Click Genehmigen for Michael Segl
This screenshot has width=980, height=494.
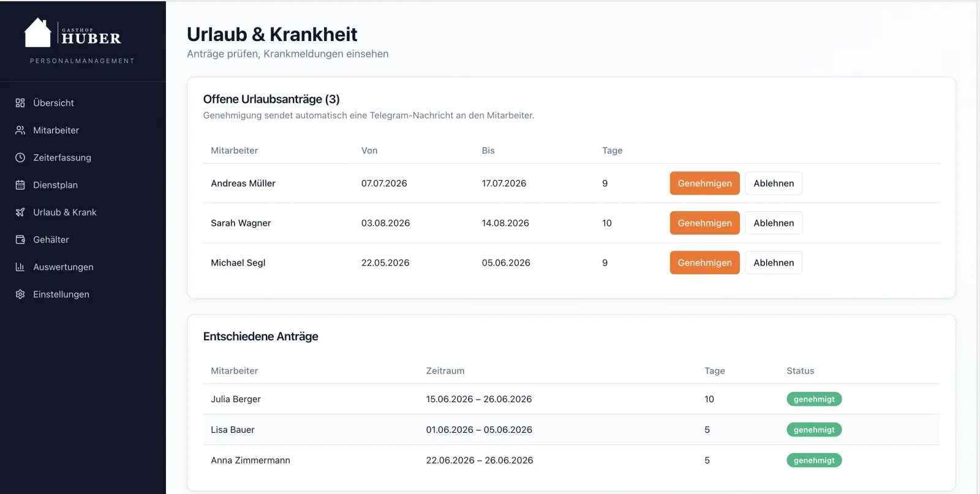click(x=704, y=263)
